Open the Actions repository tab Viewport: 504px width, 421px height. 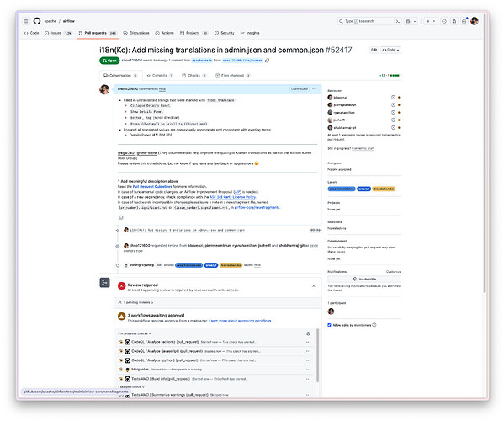tap(165, 33)
